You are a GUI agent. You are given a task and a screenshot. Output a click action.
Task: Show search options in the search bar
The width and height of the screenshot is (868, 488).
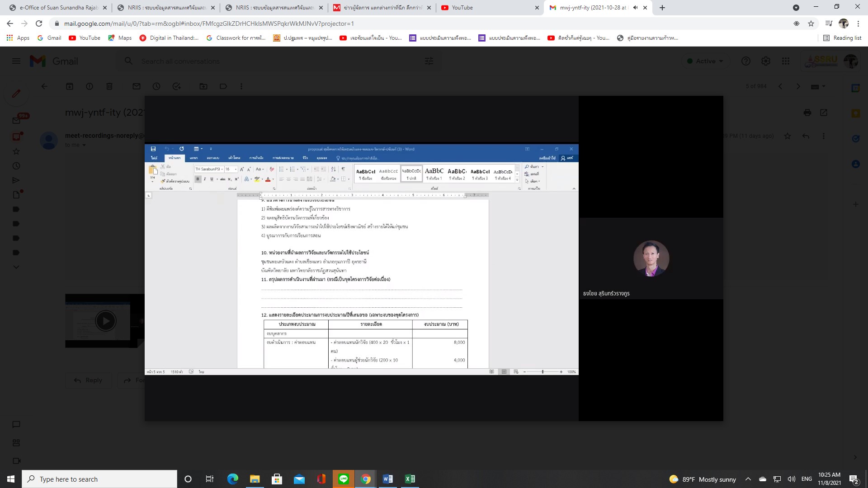pos(429,61)
